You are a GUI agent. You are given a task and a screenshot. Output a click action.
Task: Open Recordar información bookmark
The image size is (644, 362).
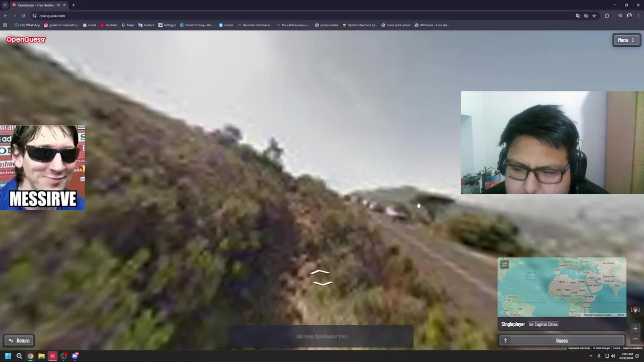point(255,25)
